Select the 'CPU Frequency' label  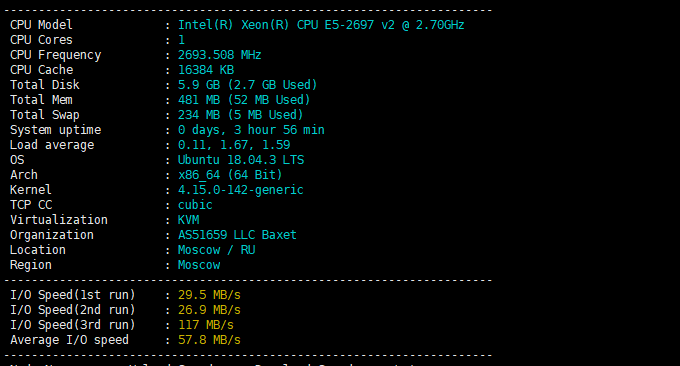(x=56, y=55)
